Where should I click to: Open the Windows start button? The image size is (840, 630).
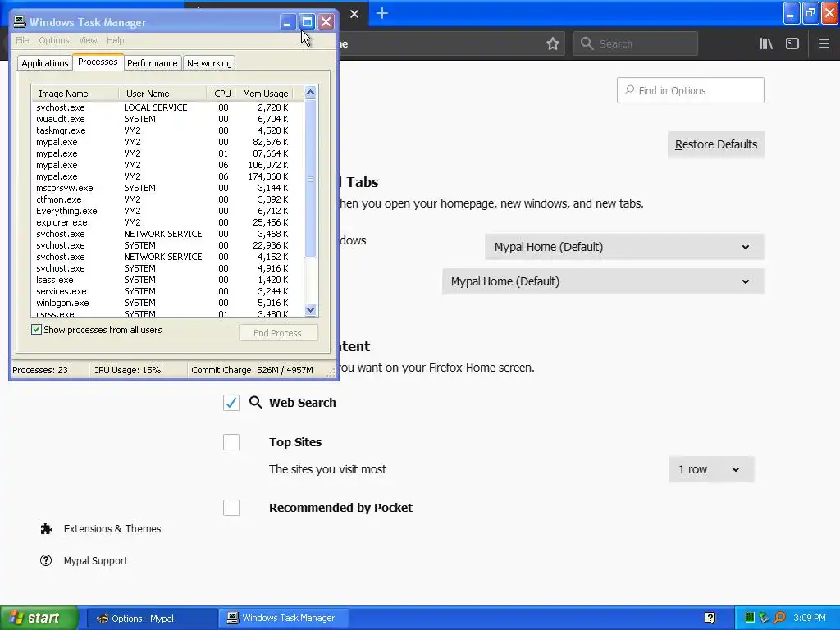[x=39, y=618]
